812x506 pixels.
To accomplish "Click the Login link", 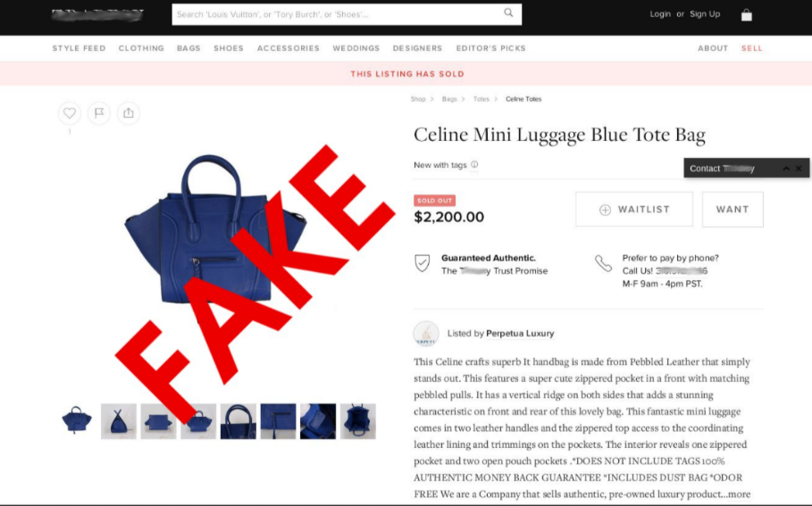I will [x=660, y=14].
